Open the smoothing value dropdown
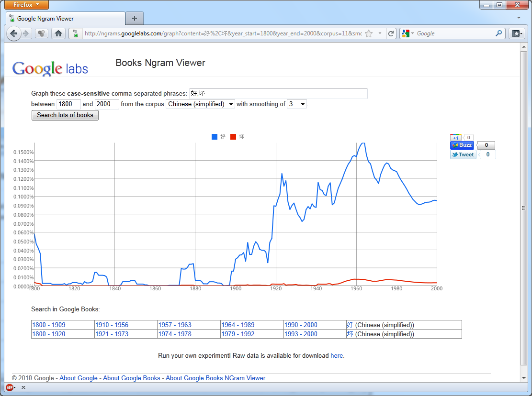Viewport: 532px width, 396px height. click(x=296, y=104)
